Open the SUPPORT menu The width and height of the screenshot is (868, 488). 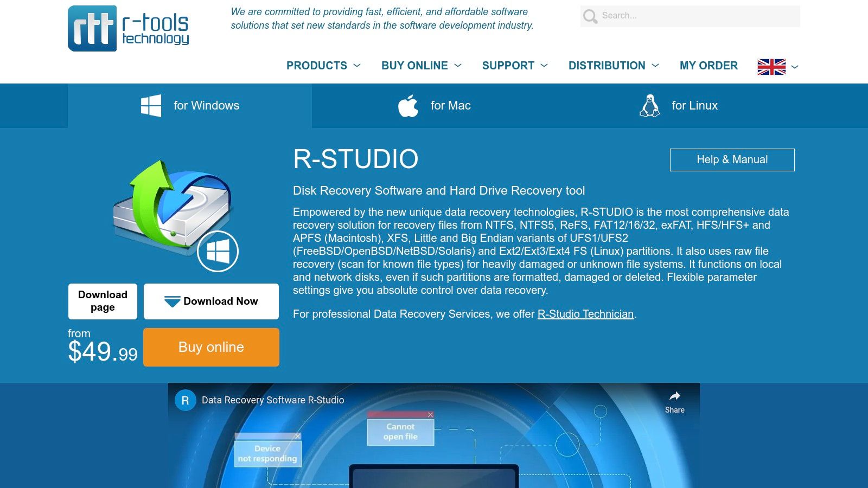click(x=508, y=66)
